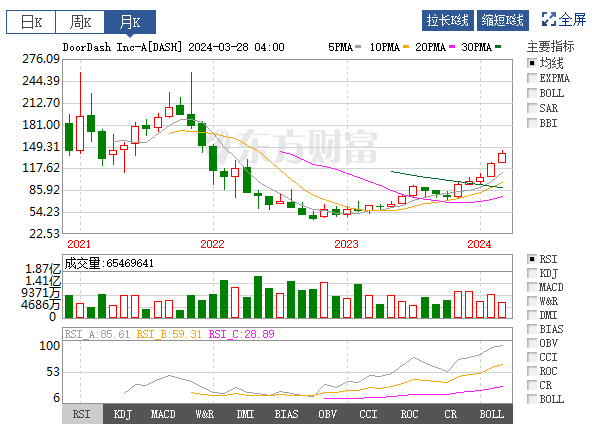Select DMI in the right indicator list
592x430 pixels.
pyautogui.click(x=532, y=315)
